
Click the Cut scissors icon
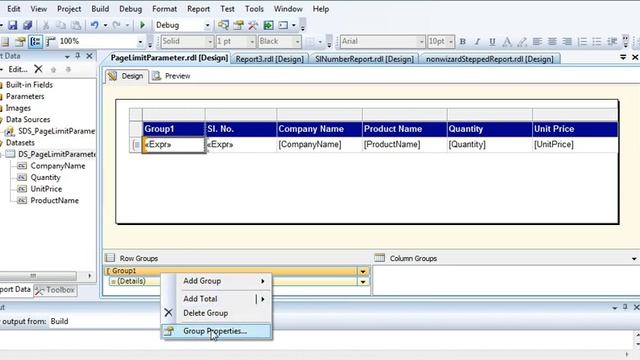click(46, 25)
